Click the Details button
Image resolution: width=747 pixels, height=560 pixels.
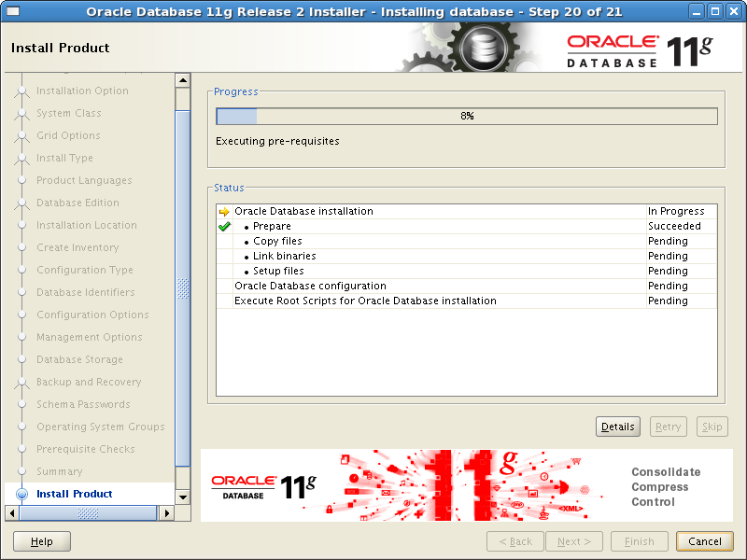pos(618,427)
